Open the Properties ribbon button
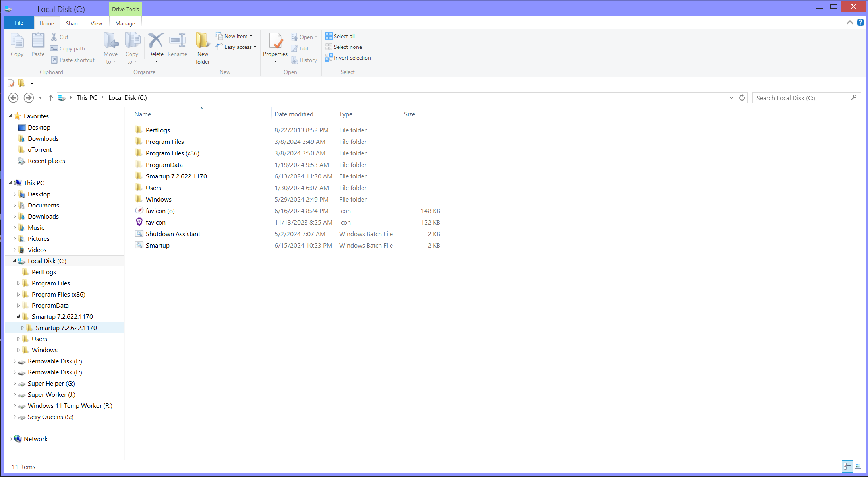This screenshot has height=477, width=868. click(x=275, y=42)
